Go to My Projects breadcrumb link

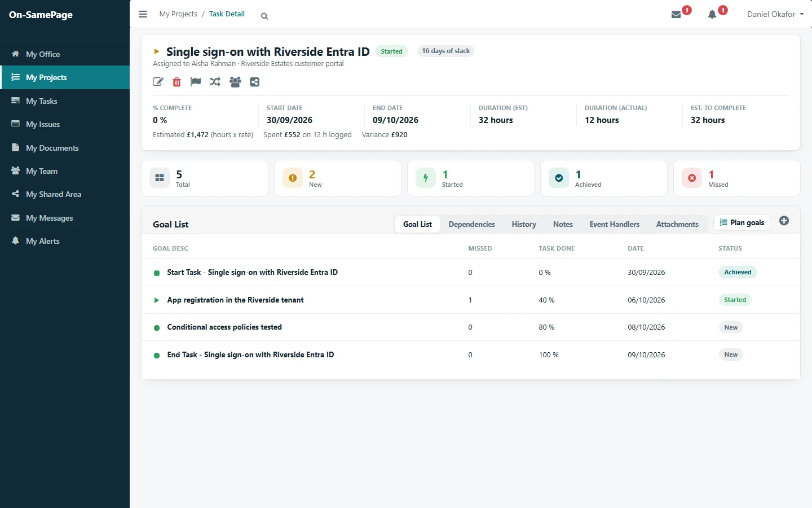click(x=178, y=14)
